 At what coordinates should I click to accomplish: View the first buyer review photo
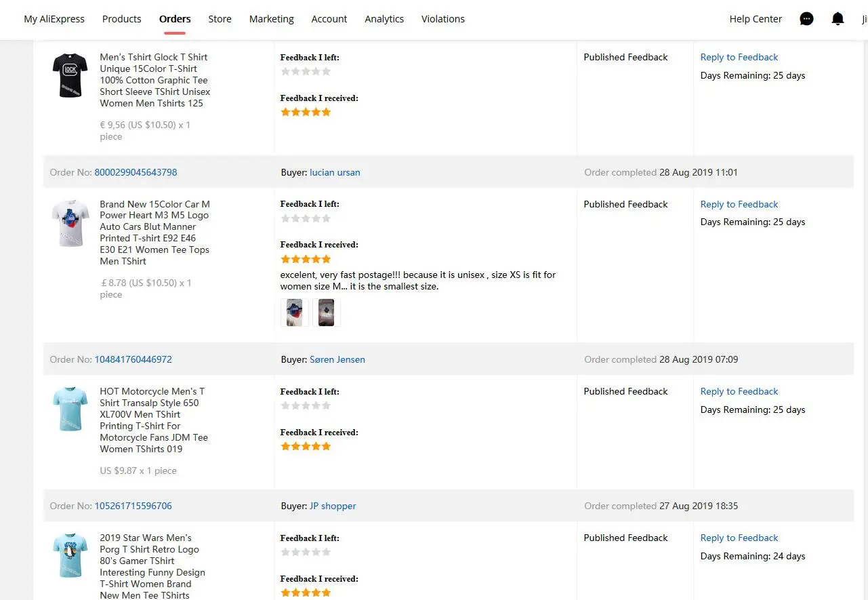pos(295,313)
